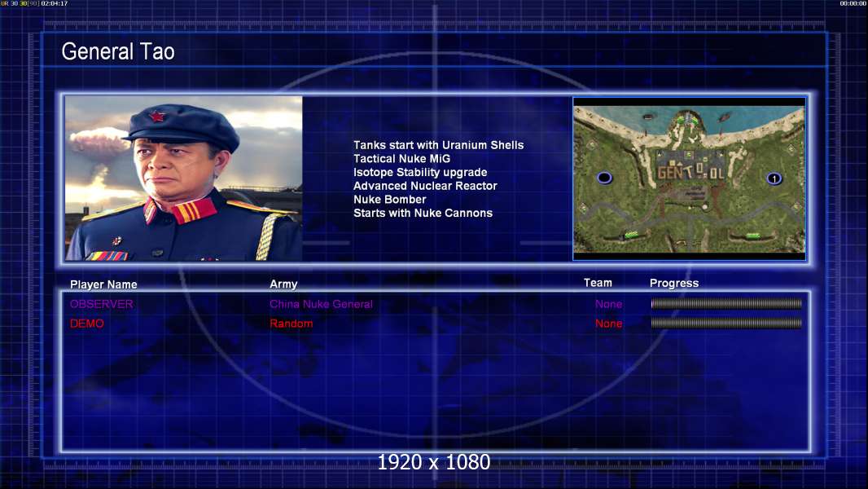Click the 00:00:00 timer at top right

[853, 3]
